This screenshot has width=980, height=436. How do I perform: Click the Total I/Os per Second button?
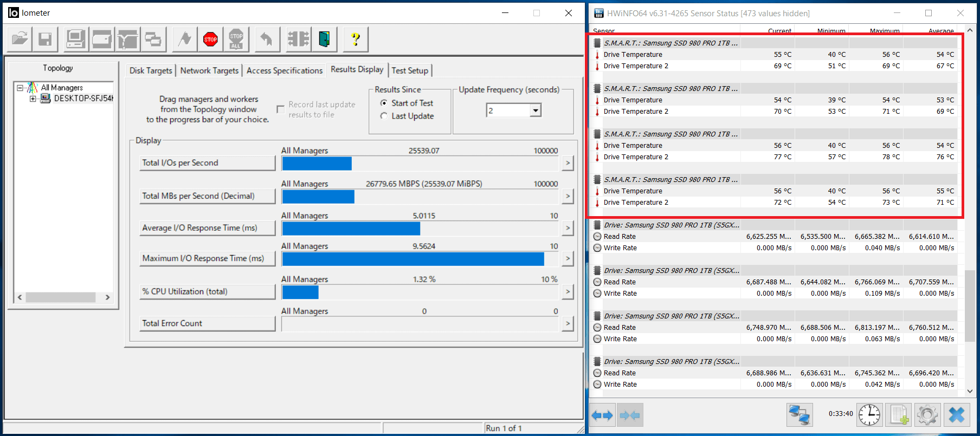[x=208, y=163]
